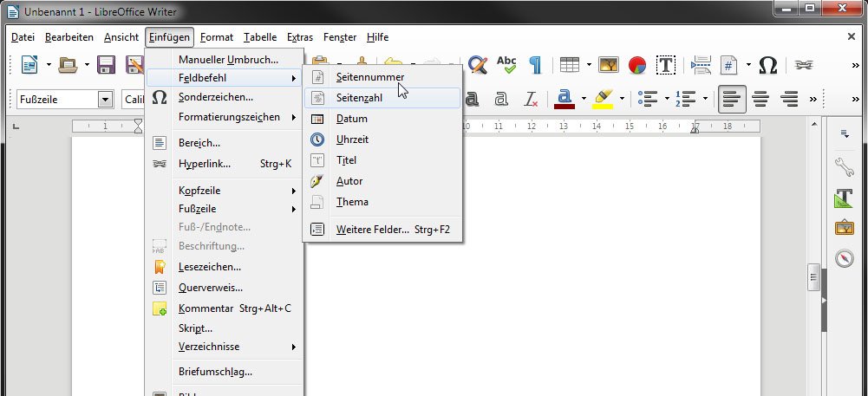Open font color dropdown arrow

pos(583,100)
